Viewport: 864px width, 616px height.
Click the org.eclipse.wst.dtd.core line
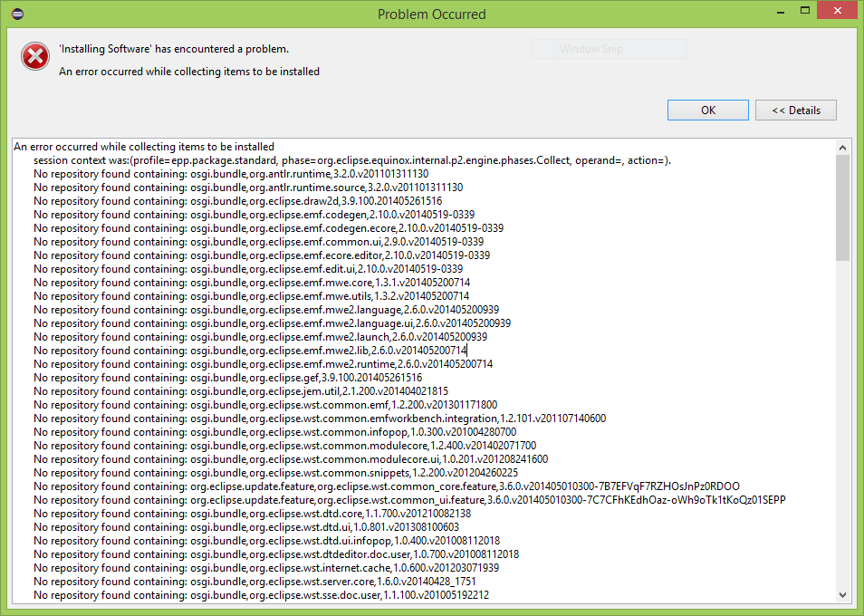point(253,514)
